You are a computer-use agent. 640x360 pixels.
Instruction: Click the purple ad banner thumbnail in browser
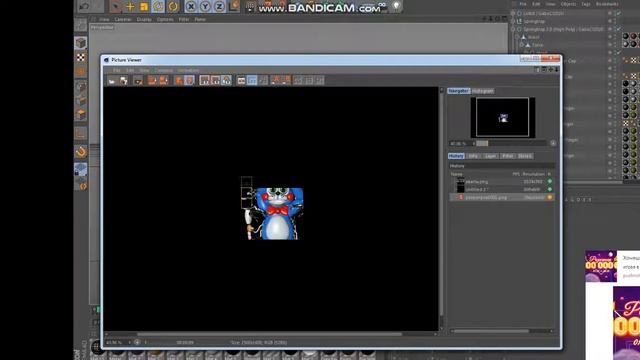[x=601, y=266]
